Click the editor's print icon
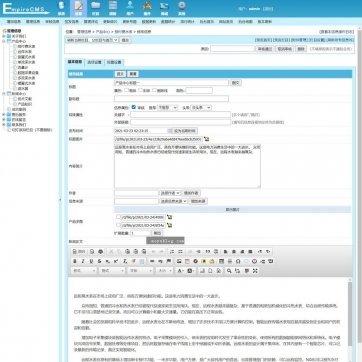The height and width of the screenshot is (362, 362). (x=101, y=252)
